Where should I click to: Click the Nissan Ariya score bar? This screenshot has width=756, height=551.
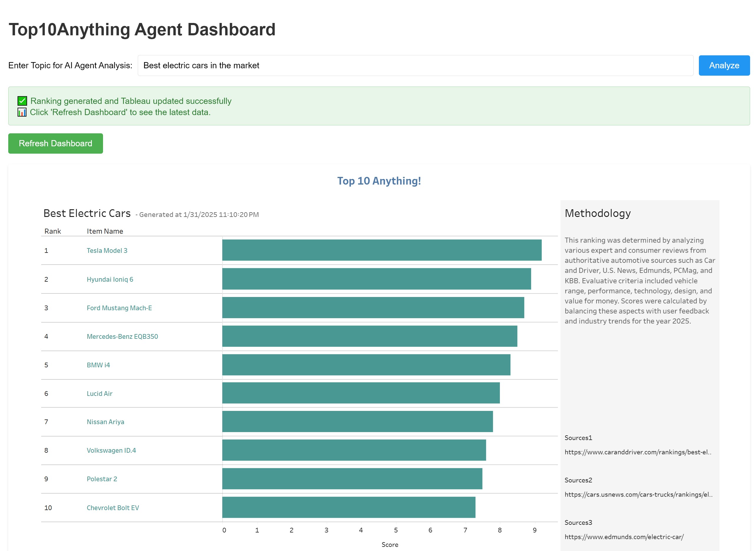click(x=357, y=421)
